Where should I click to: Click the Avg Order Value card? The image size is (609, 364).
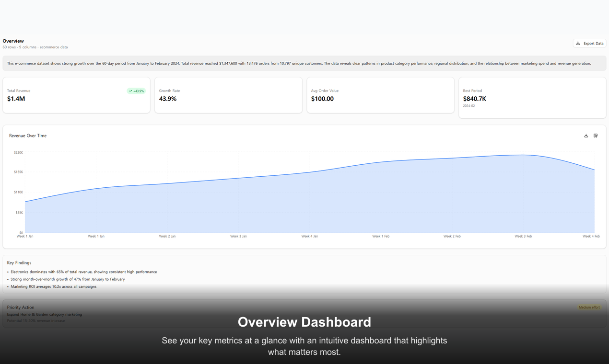coord(380,95)
